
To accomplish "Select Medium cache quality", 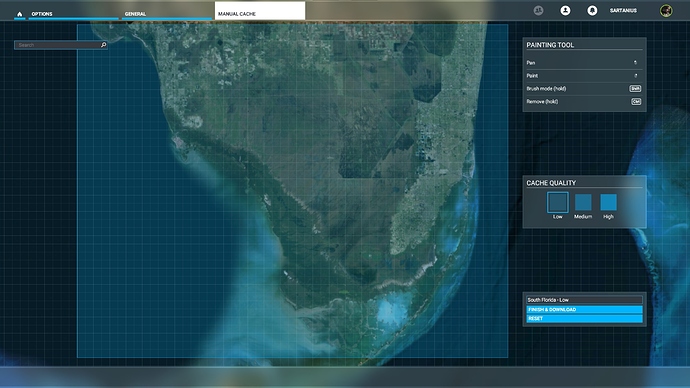I will pyautogui.click(x=583, y=202).
